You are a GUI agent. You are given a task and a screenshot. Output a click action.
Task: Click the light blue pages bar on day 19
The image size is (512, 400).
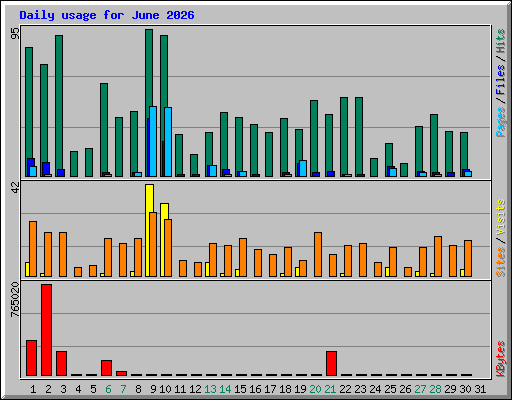303,168
